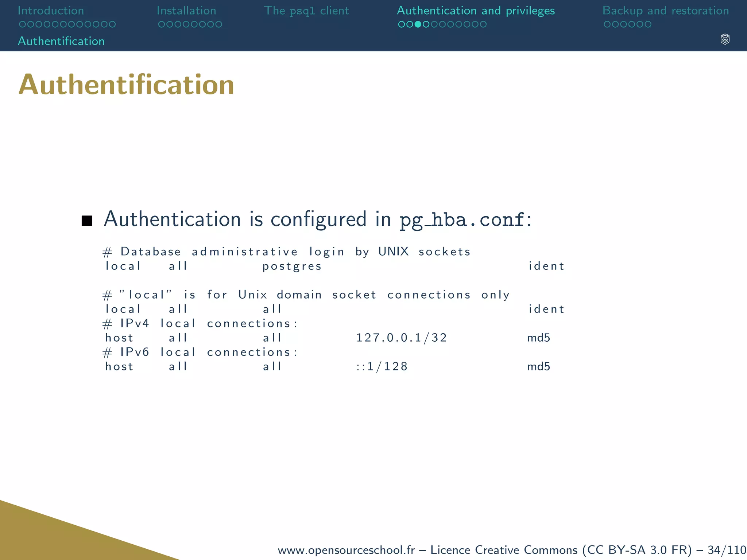The image size is (747, 560).
Task: Select the filled current-slide dot under Authentication
Action: [x=418, y=24]
